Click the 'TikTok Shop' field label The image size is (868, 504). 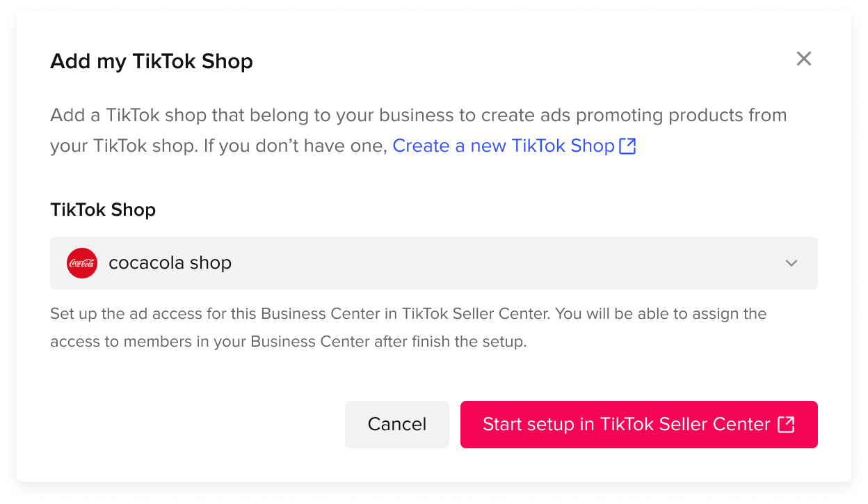pyautogui.click(x=103, y=210)
